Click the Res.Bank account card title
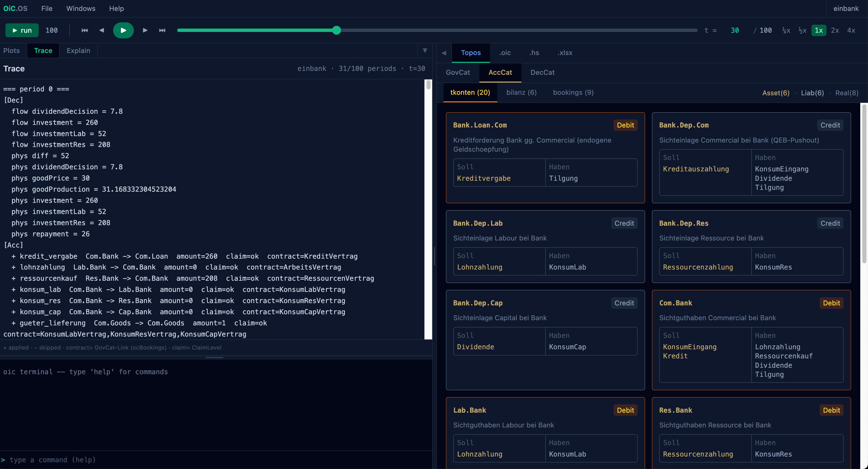This screenshot has height=469, width=868. [x=676, y=410]
